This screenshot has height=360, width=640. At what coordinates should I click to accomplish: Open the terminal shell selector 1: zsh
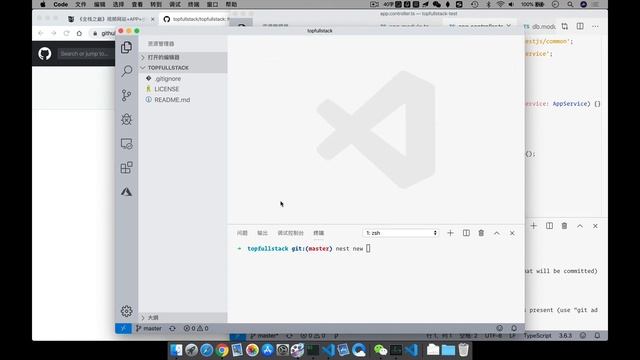point(400,233)
